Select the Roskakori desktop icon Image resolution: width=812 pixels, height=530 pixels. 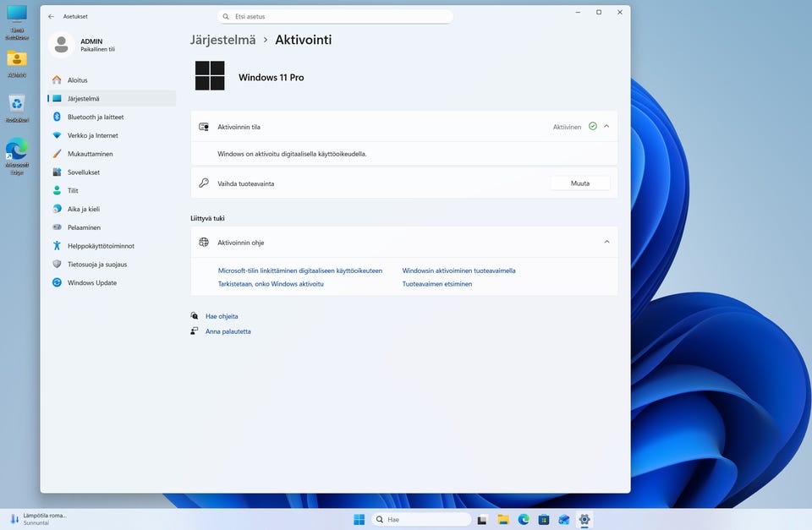[17, 108]
